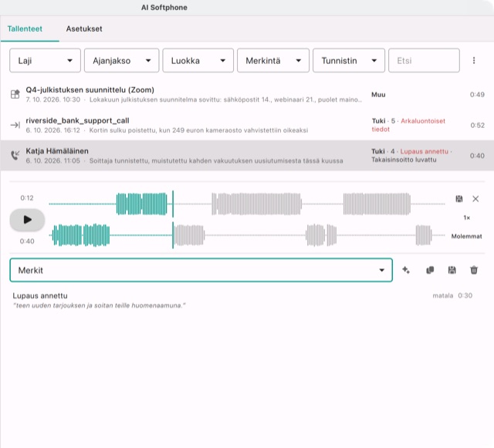Click the incoming call icon beside Katja Hämäläinen
The height and width of the screenshot is (448, 494).
click(x=15, y=155)
